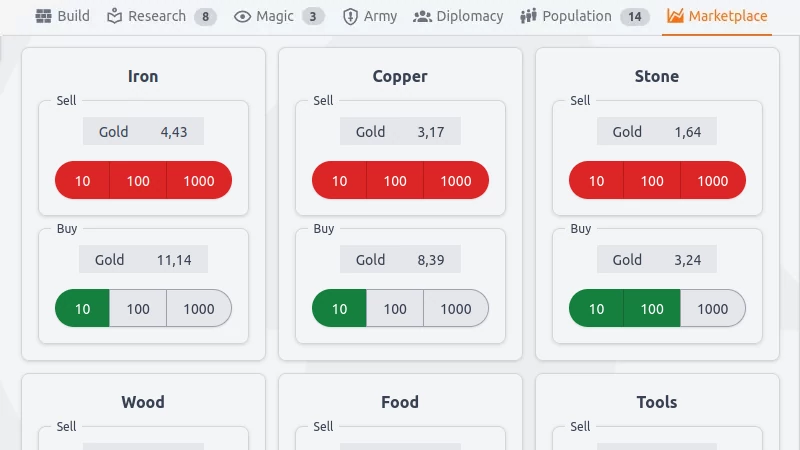
Task: Sell 100 Copper
Action: (x=395, y=181)
